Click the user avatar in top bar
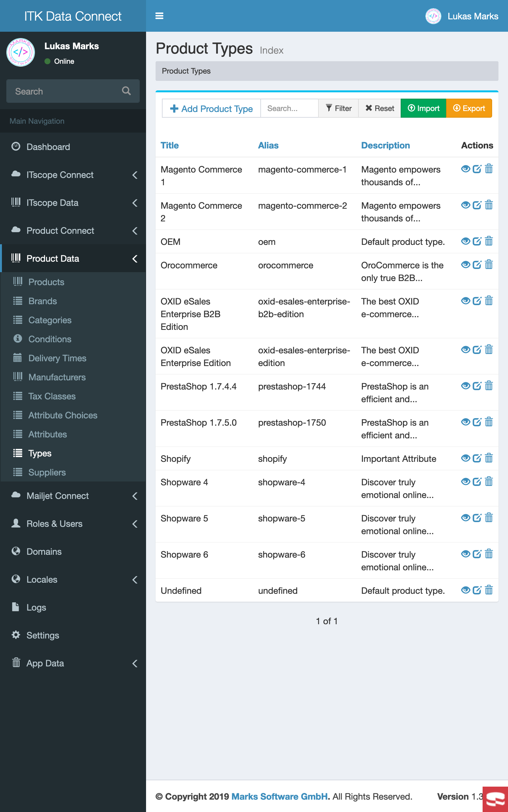 433,16
